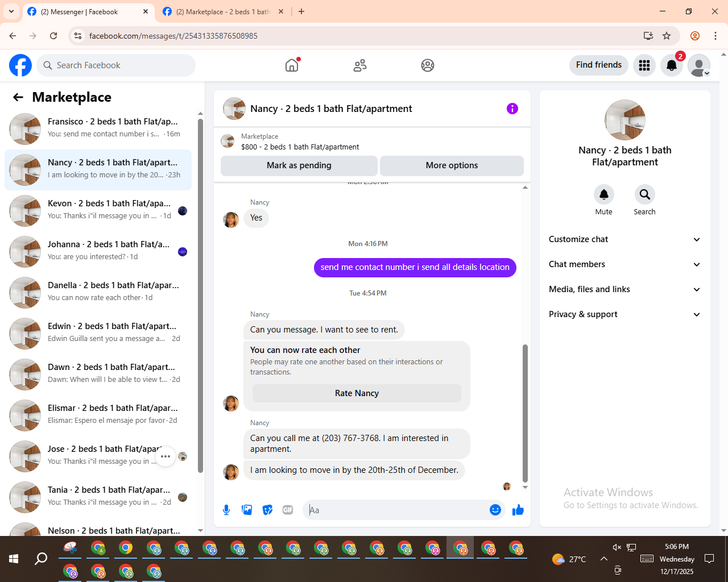
Task: Send a voice clip with microphone icon
Action: click(226, 510)
